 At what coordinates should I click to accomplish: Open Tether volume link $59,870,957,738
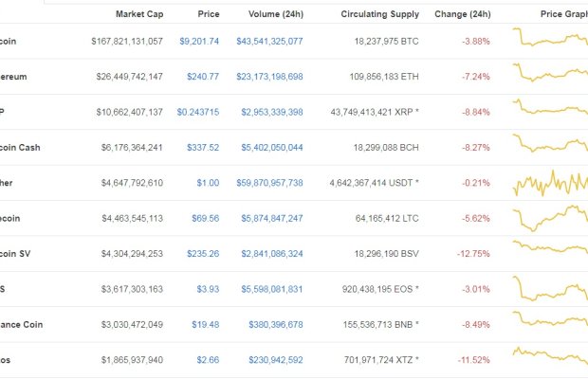(x=269, y=183)
